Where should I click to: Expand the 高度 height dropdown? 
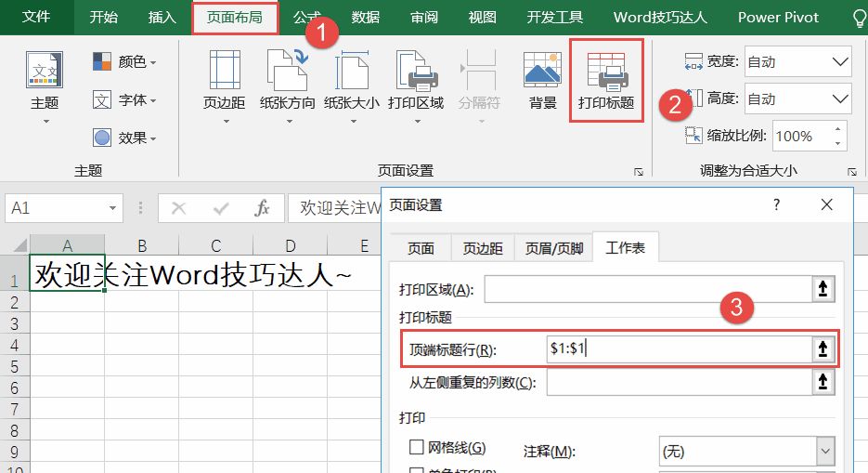click(840, 99)
